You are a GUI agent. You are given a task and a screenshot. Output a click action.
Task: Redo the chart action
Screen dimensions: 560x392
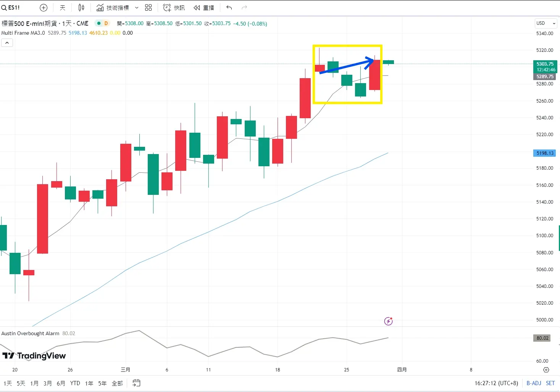click(x=244, y=8)
